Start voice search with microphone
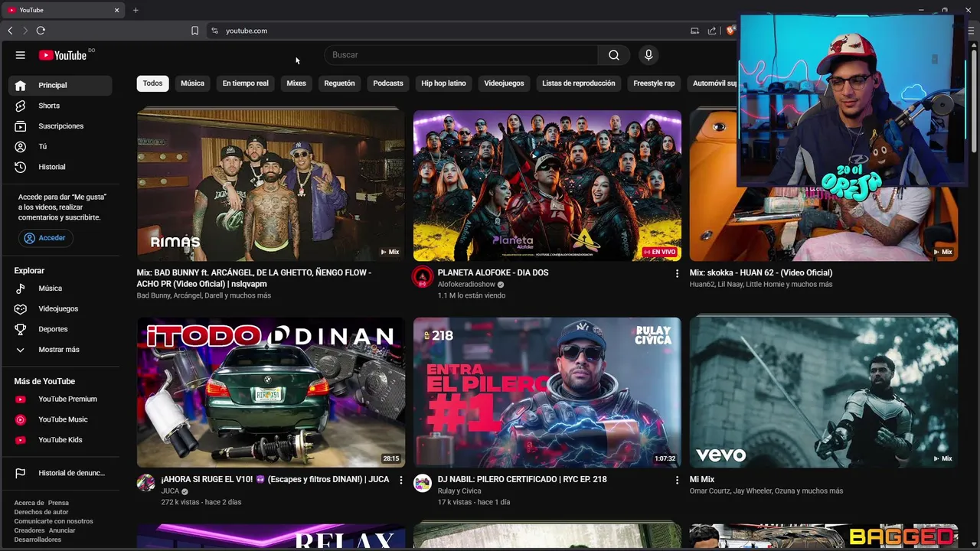 pyautogui.click(x=648, y=55)
